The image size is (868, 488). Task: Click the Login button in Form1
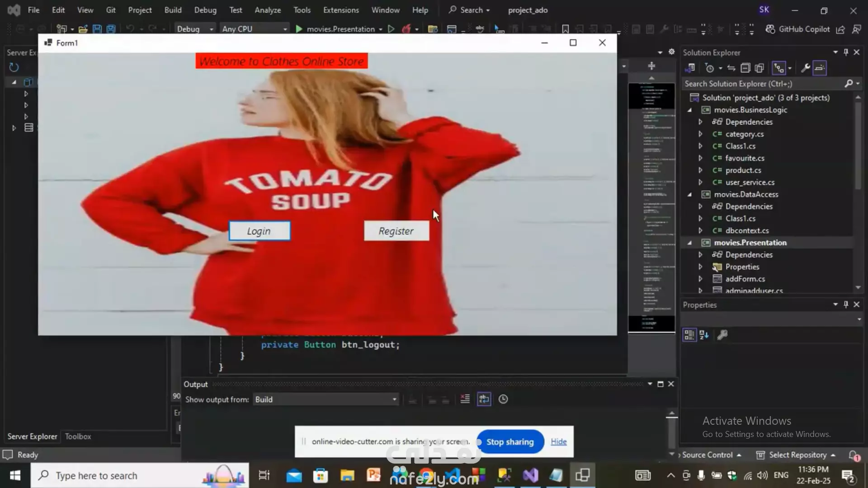259,231
